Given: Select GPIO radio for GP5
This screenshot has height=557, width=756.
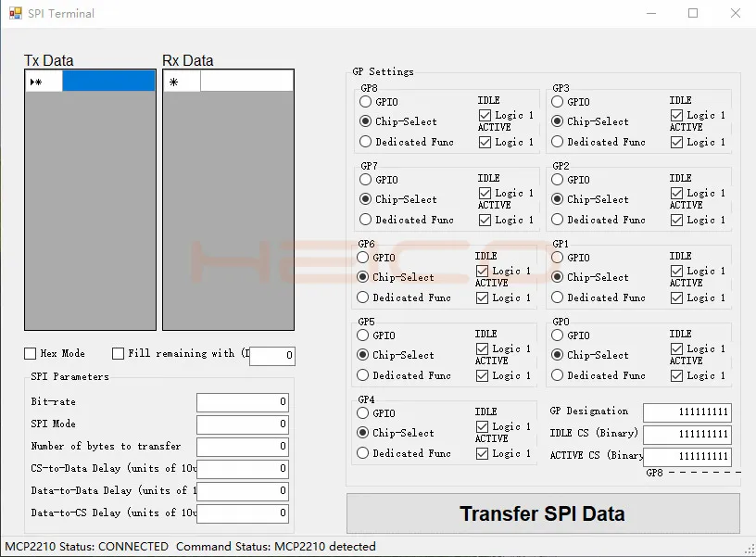Looking at the screenshot, I should pos(362,335).
